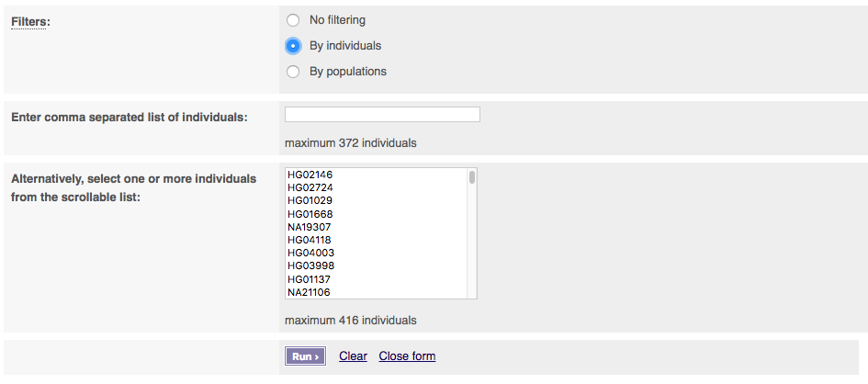This screenshot has width=868, height=384.
Task: Click the scrollbar track below the thumb
Action: (x=472, y=248)
